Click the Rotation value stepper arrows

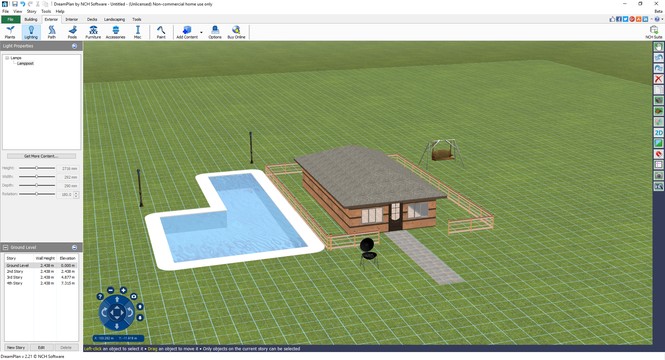pyautogui.click(x=76, y=195)
